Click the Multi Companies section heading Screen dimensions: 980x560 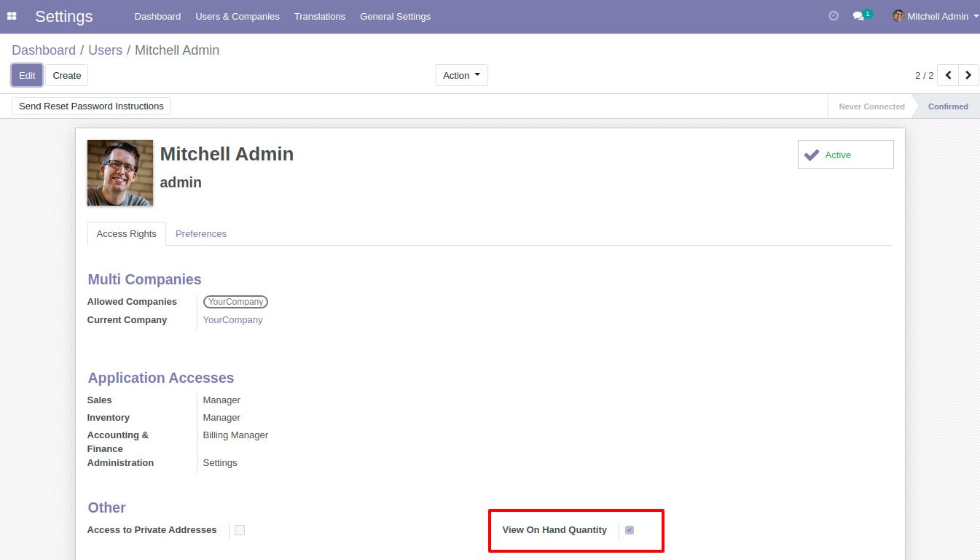[144, 279]
